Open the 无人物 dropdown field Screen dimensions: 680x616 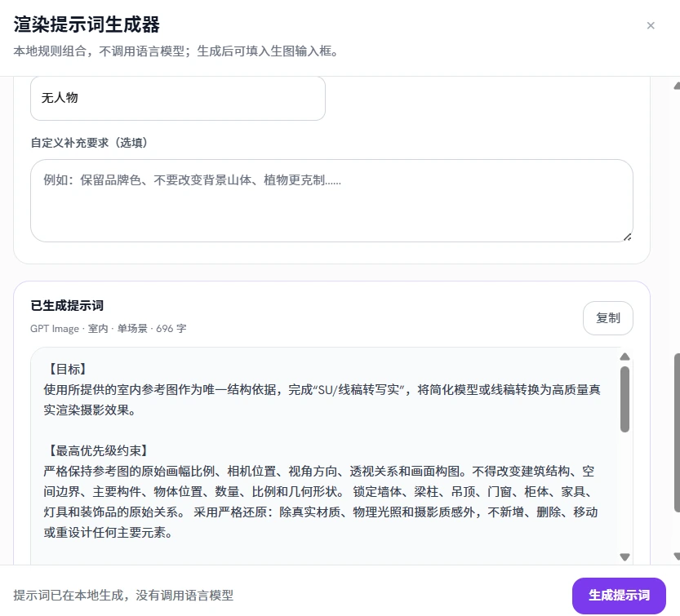[x=178, y=98]
